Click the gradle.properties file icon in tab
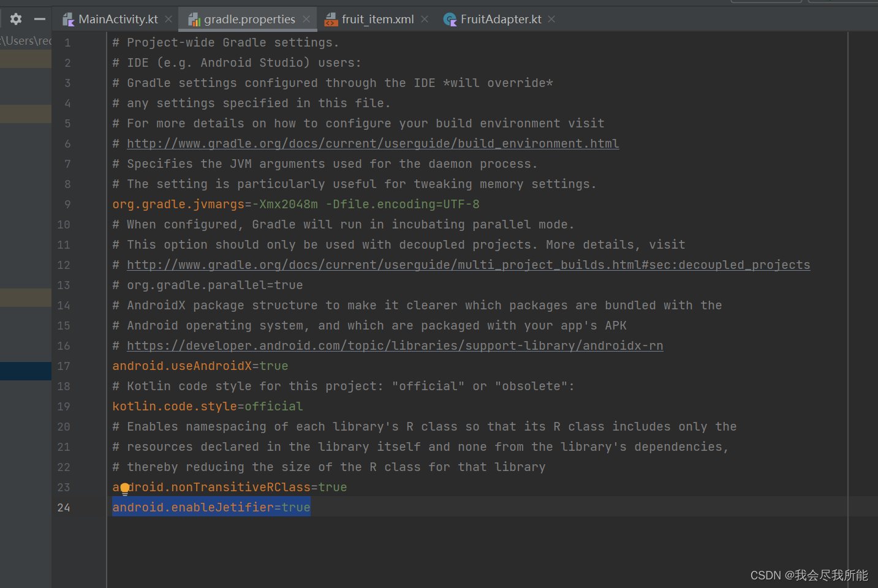 coord(194,20)
